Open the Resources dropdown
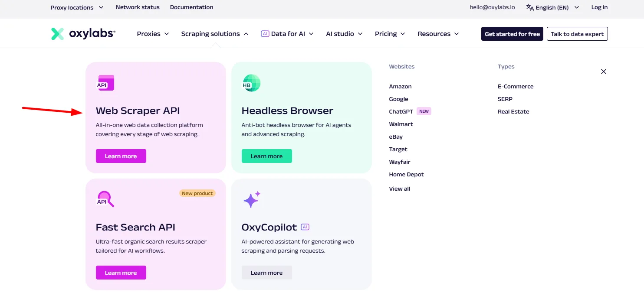This screenshot has width=644, height=299. (x=438, y=33)
